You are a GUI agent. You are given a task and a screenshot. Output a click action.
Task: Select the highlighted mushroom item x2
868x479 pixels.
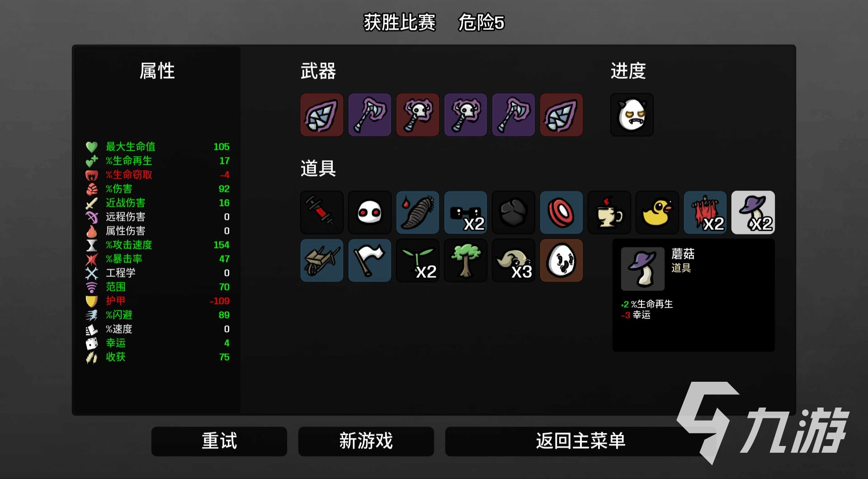pyautogui.click(x=753, y=212)
